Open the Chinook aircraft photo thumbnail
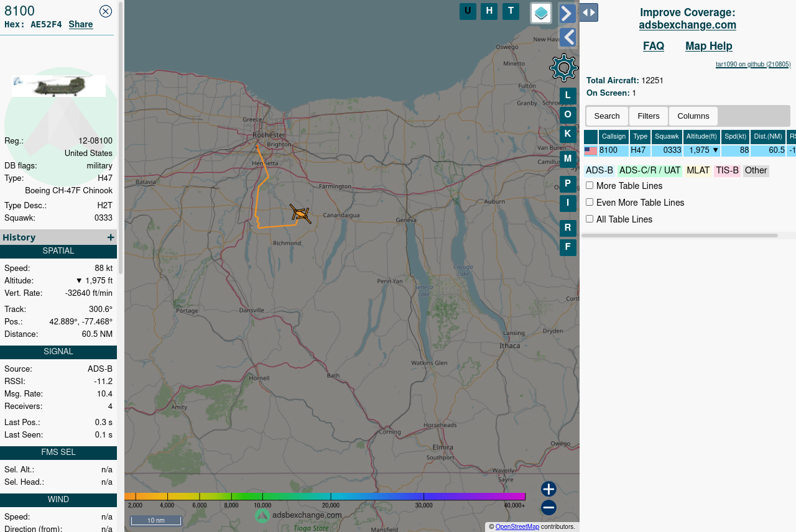This screenshot has width=796, height=532. coord(58,86)
